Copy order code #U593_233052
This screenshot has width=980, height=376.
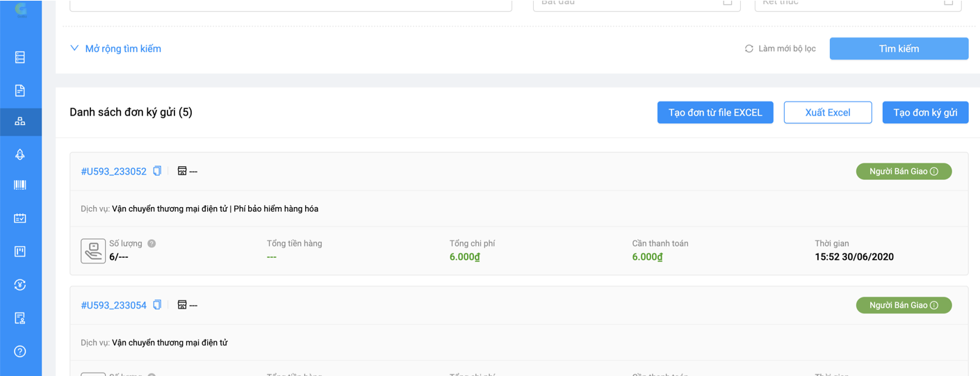tap(157, 171)
